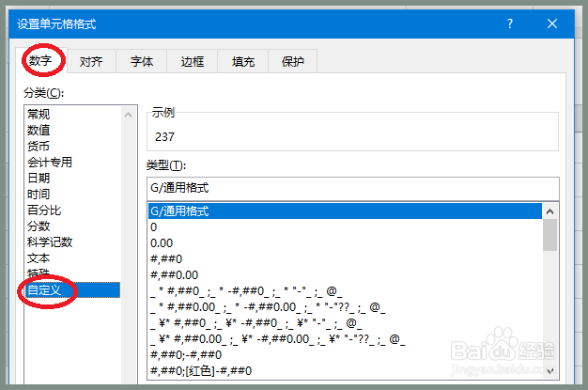Choose the #,##0;[红色]-#,##0 format code

[x=345, y=371]
